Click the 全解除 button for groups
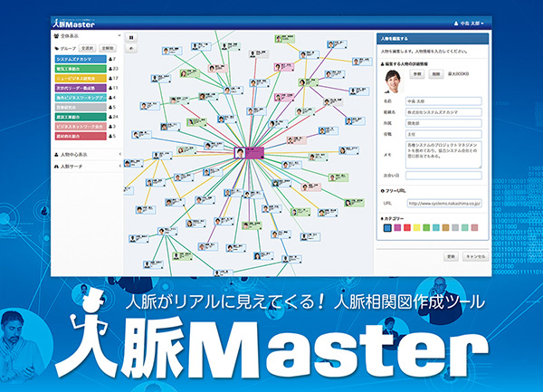 (x=108, y=49)
